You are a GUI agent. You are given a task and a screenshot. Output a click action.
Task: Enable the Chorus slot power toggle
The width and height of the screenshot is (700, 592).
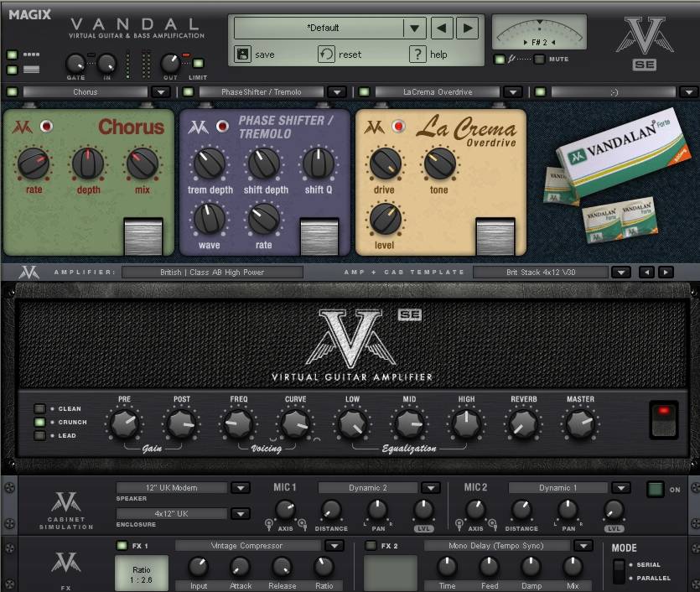pyautogui.click(x=12, y=92)
